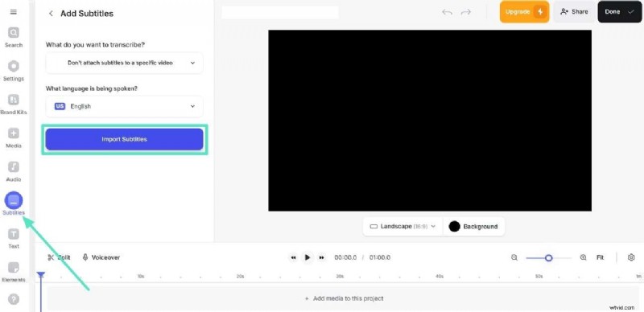
Task: Fit timeline to view
Action: 600,257
